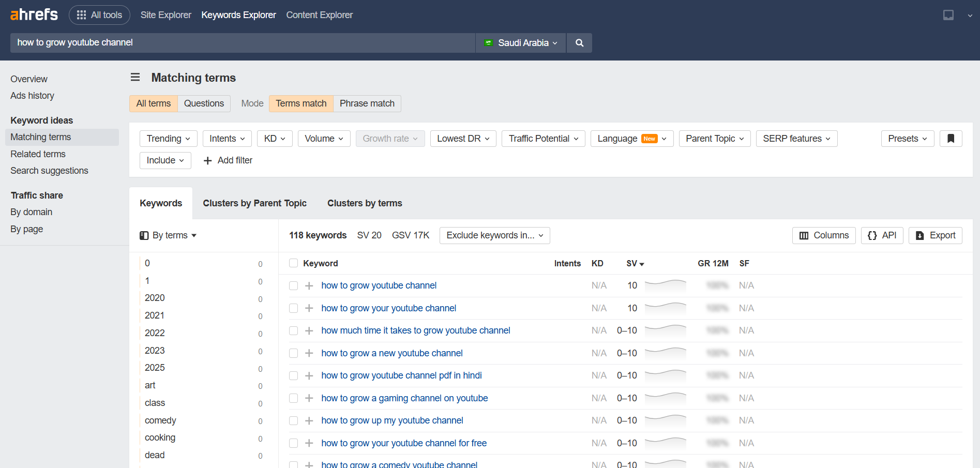This screenshot has height=468, width=980.
Task: Check 'youtube channel for free' row
Action: (293, 443)
